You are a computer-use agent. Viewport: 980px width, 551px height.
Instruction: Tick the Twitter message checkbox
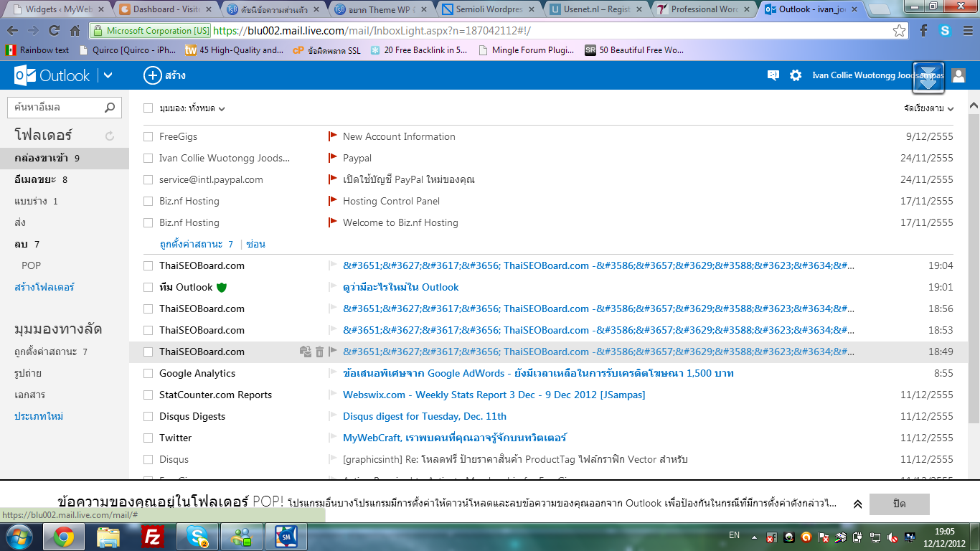[x=148, y=438]
